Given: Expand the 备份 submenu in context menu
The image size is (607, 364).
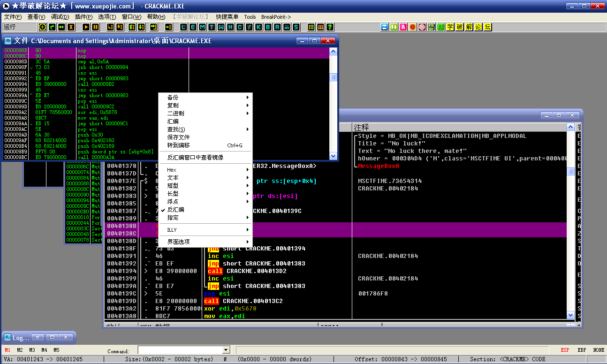Looking at the screenshot, I should coord(205,98).
